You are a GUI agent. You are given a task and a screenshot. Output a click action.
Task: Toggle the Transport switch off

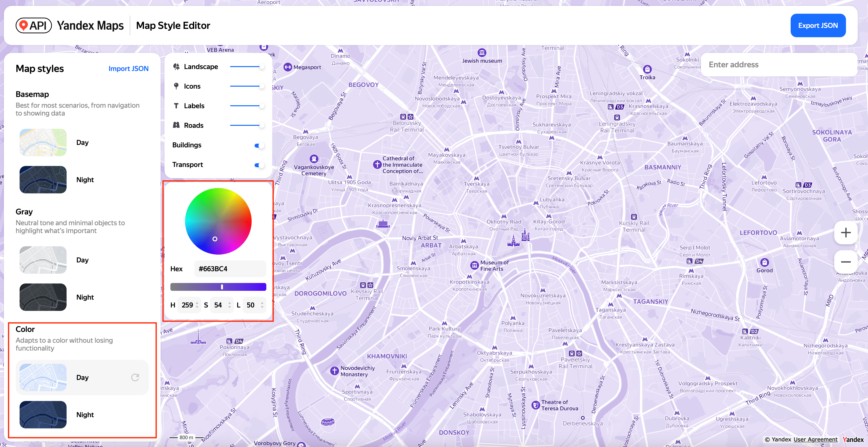pyautogui.click(x=259, y=165)
